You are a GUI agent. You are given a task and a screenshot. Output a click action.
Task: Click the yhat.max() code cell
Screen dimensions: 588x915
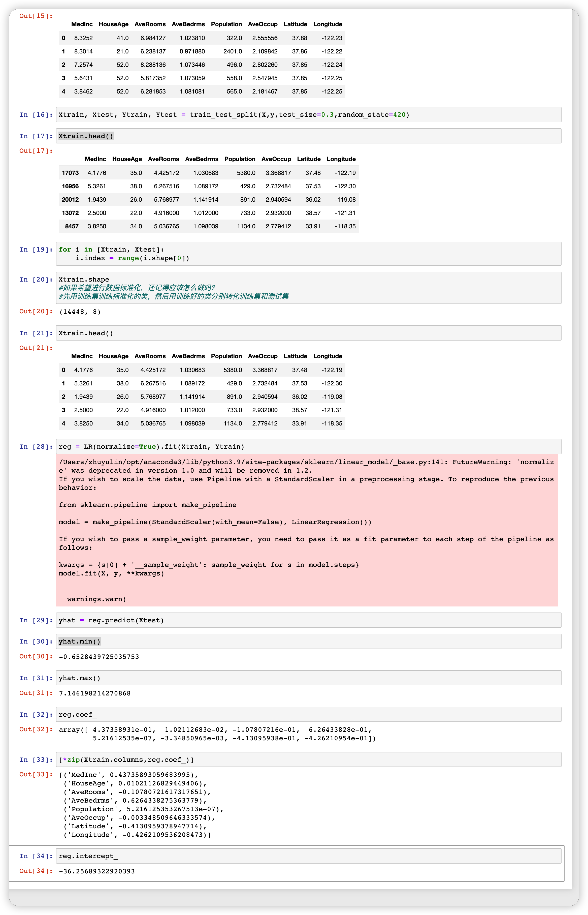click(x=309, y=678)
